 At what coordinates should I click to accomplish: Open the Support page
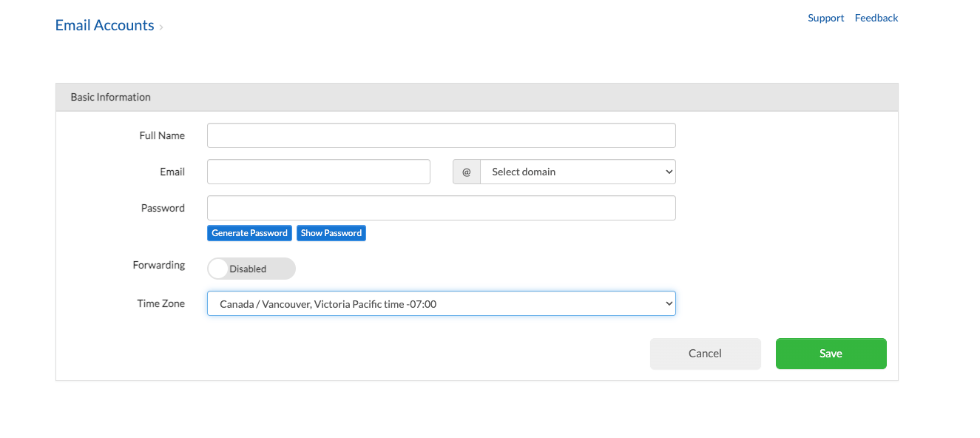pyautogui.click(x=825, y=18)
